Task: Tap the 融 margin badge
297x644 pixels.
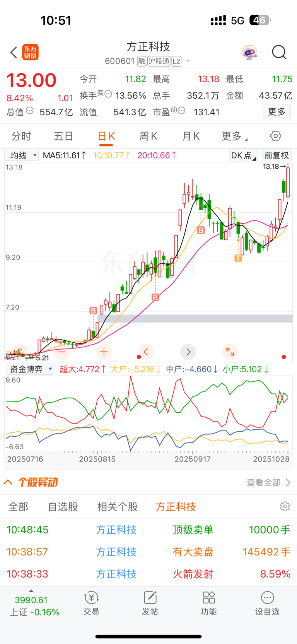Action: click(142, 61)
